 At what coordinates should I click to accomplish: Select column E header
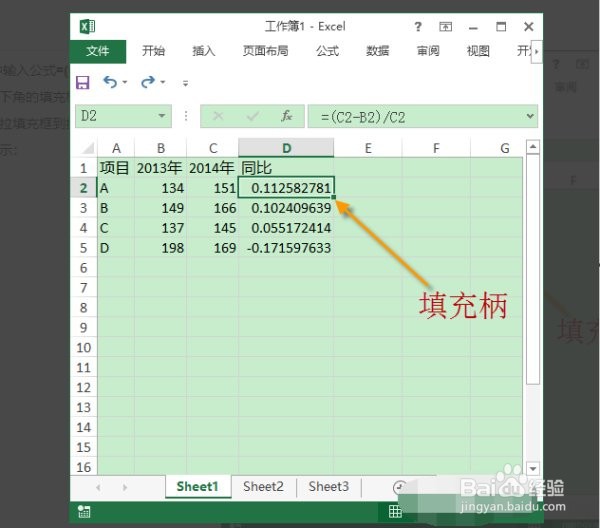coord(368,148)
